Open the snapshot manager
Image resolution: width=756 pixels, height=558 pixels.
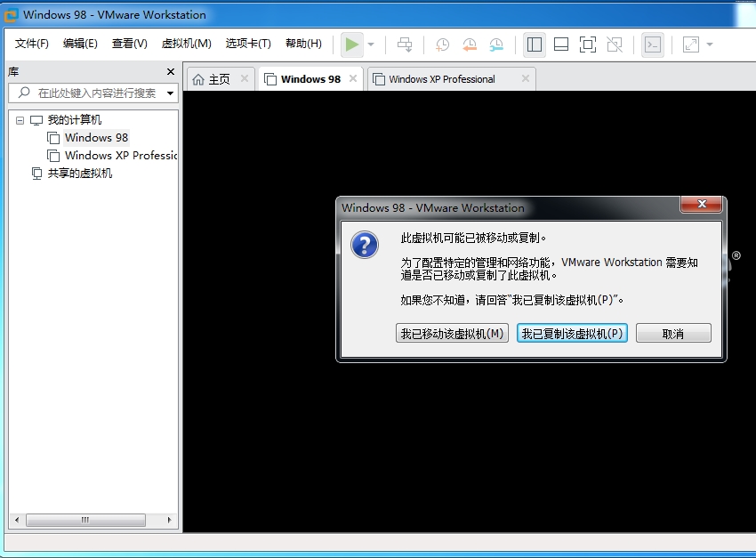[x=496, y=44]
